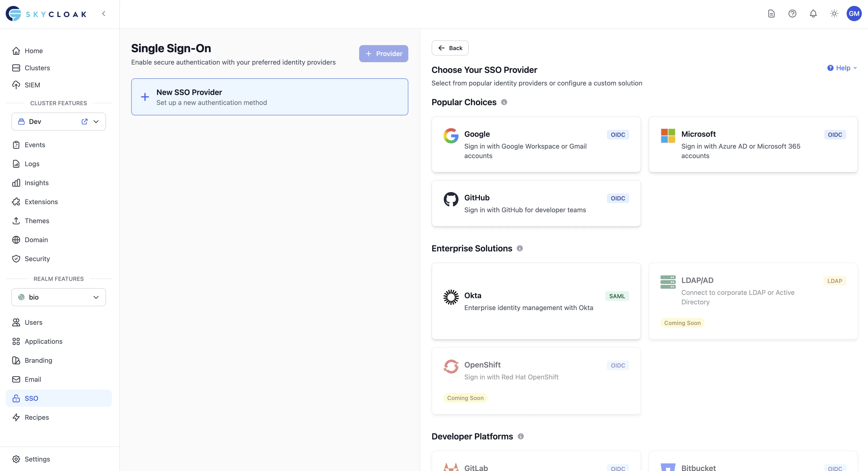Expand the Help dropdown on SSO provider panel
The width and height of the screenshot is (868, 471).
pos(842,68)
